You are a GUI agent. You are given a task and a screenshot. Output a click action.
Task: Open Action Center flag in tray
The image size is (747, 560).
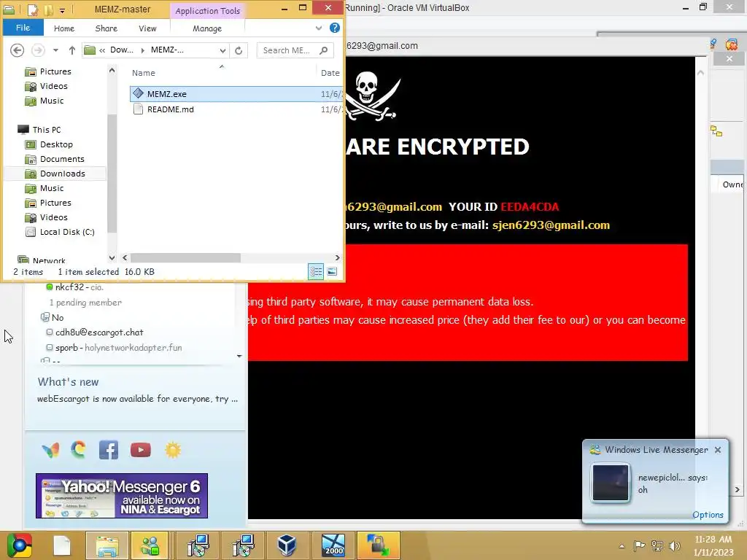[639, 545]
